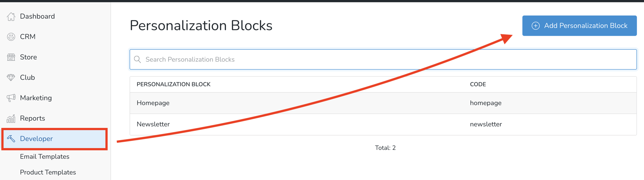Open Email Templates submenu item

45,157
